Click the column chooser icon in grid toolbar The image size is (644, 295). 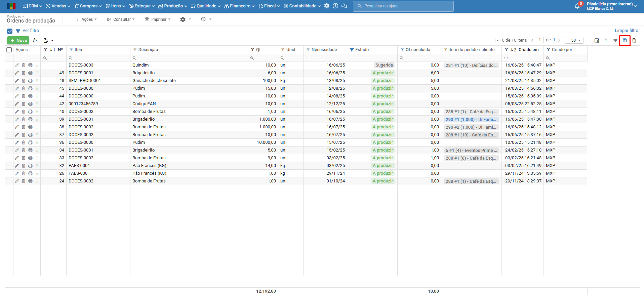point(597,40)
